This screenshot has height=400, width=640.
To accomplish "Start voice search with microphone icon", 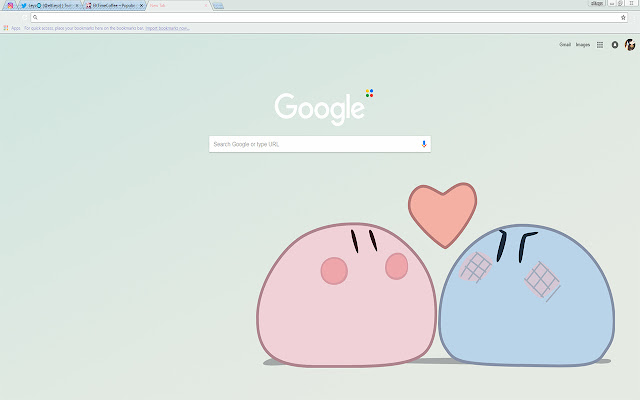I will pos(424,144).
